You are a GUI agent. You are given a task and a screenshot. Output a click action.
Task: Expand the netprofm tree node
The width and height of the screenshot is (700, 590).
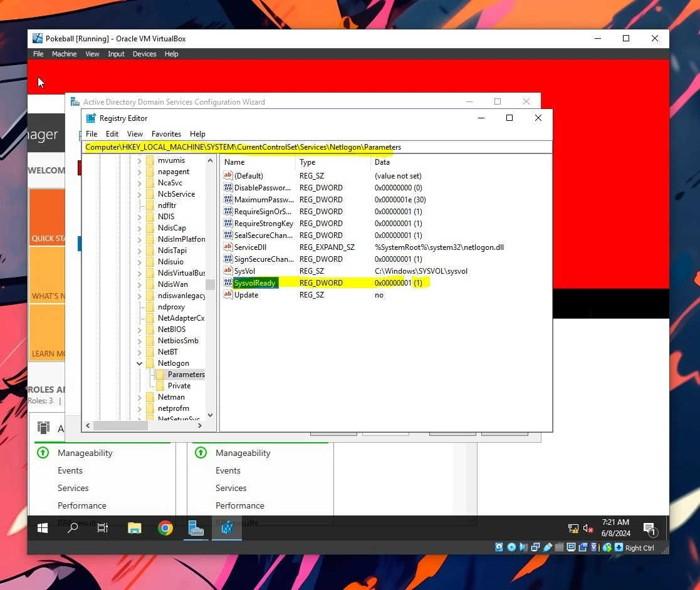139,408
